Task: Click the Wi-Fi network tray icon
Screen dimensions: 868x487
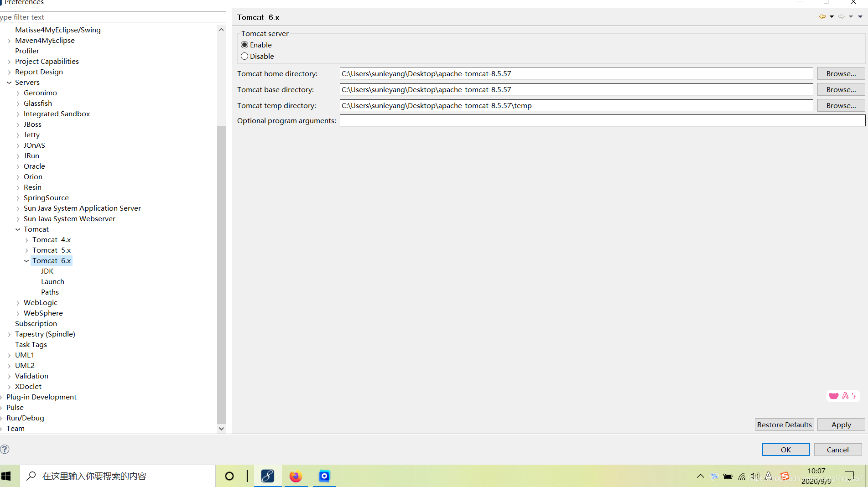Action: click(742, 476)
